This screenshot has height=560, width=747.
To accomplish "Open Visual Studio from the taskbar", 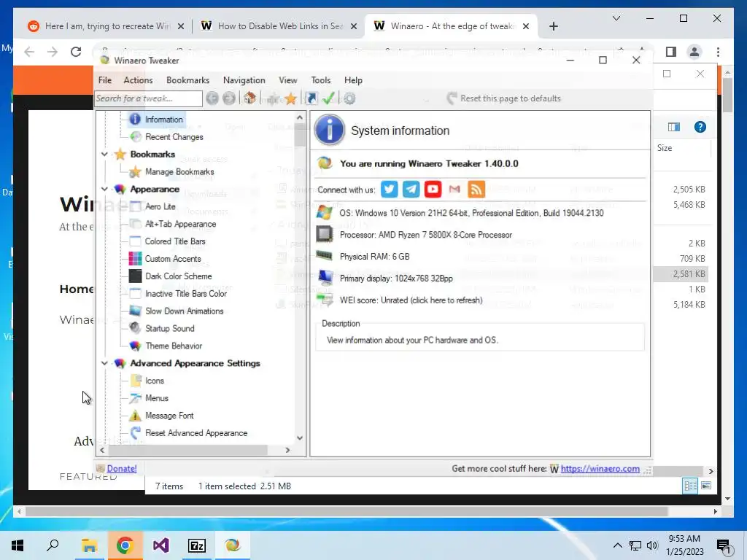I will tap(160, 545).
